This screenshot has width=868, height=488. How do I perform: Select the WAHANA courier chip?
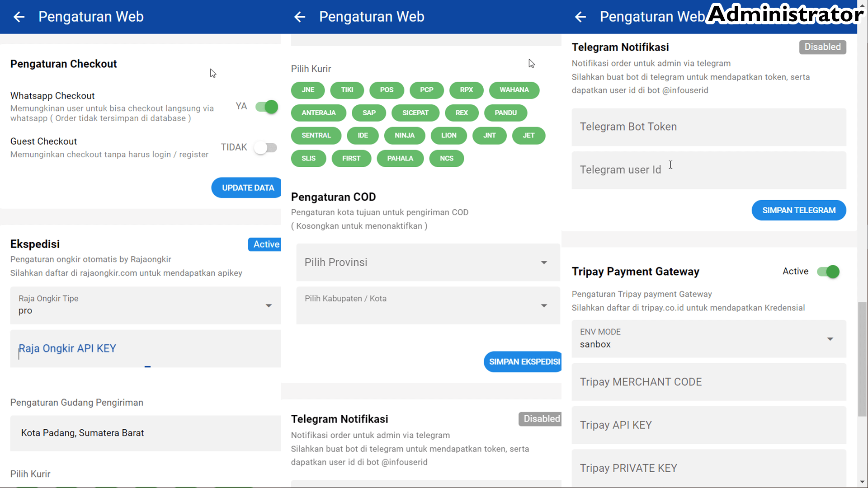coord(514,90)
